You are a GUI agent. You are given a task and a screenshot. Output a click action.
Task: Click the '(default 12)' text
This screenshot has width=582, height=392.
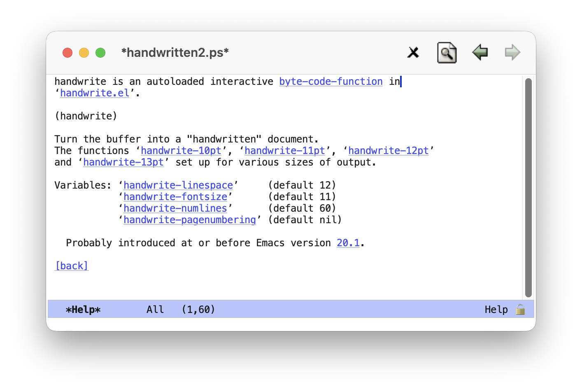coord(302,185)
